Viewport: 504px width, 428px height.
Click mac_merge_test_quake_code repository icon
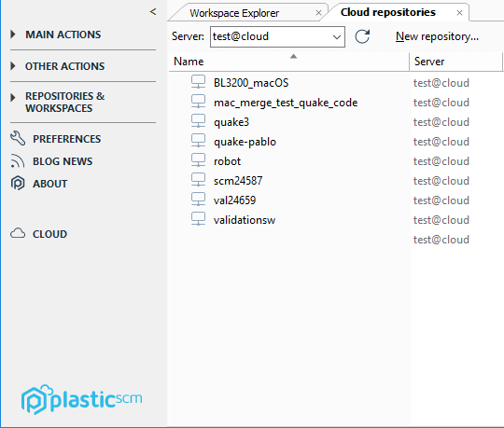click(198, 102)
